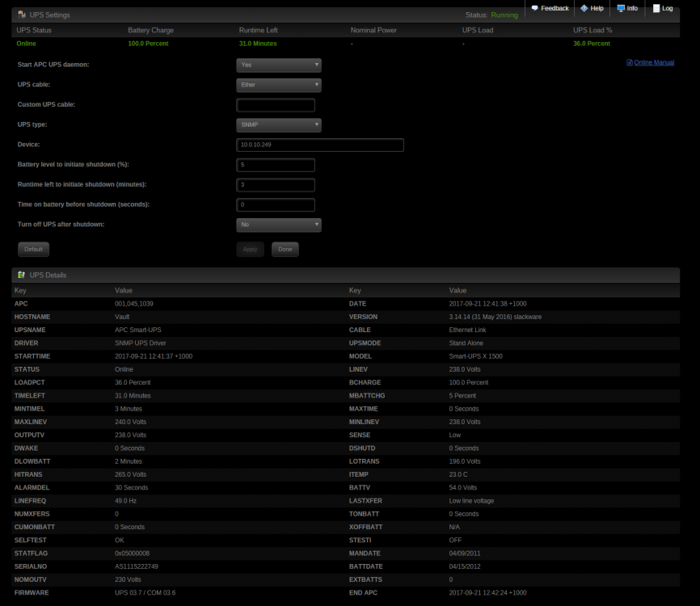Click the BATTV value 54.0 Volts
This screenshot has height=606, width=700.
pyautogui.click(x=463, y=488)
